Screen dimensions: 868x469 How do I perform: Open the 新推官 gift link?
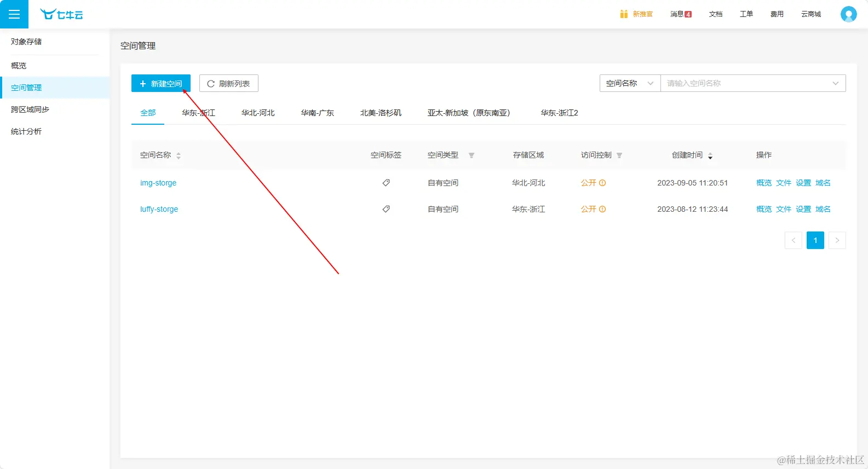click(636, 14)
